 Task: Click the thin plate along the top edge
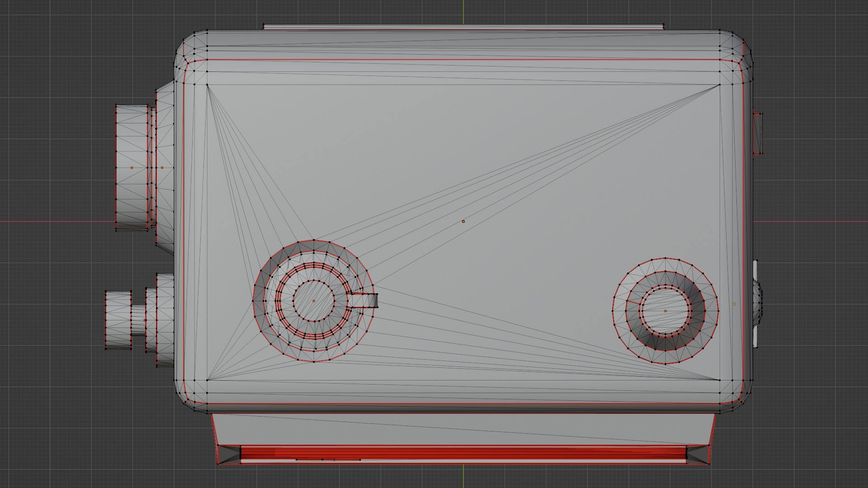point(463,27)
